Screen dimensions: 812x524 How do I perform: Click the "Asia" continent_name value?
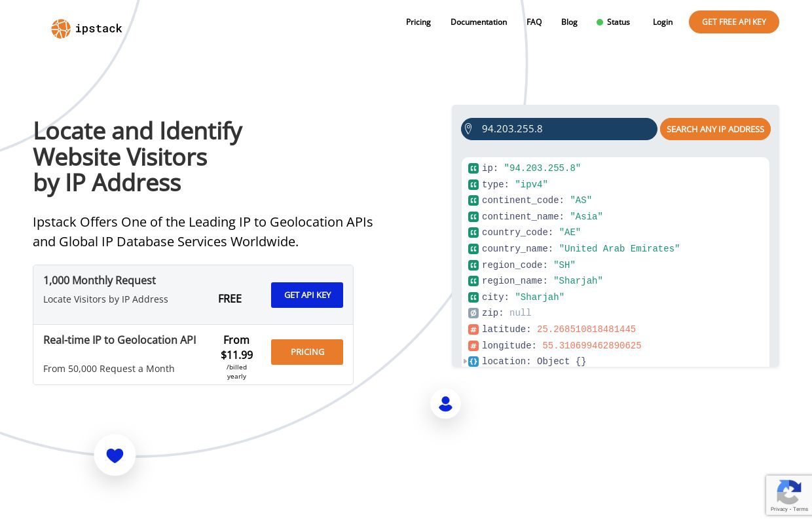tap(586, 217)
